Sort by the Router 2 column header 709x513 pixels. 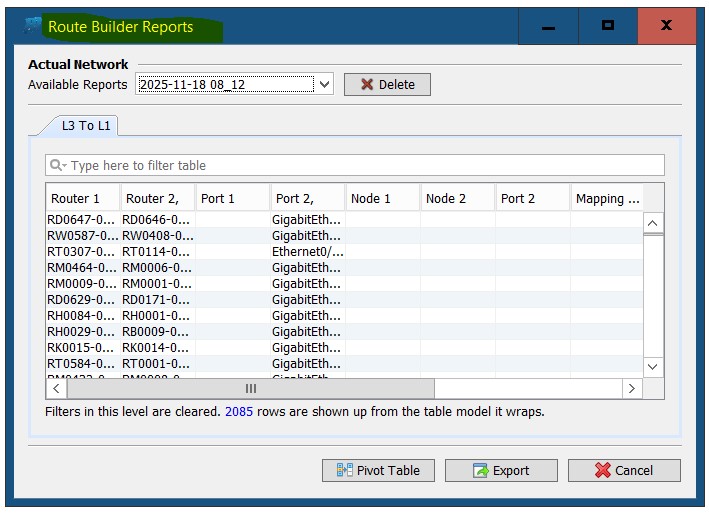(157, 198)
